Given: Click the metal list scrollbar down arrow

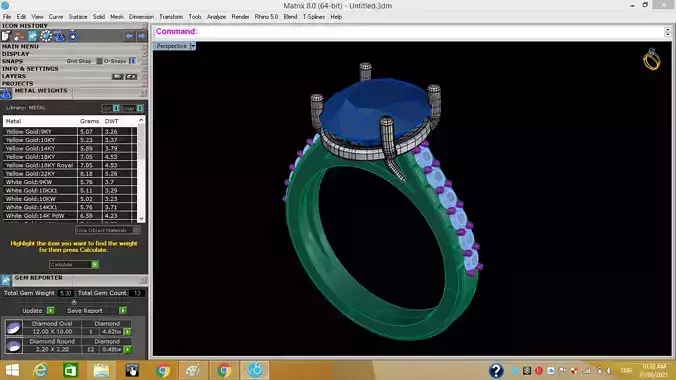Looking at the screenshot, I should [141, 219].
